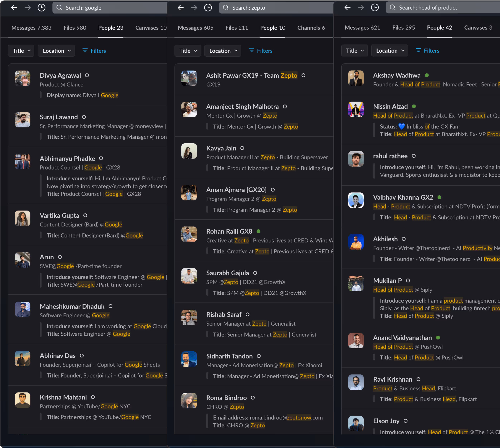The height and width of the screenshot is (448, 500).
Task: Click the 'Search: zepto' search field
Action: coord(276,8)
